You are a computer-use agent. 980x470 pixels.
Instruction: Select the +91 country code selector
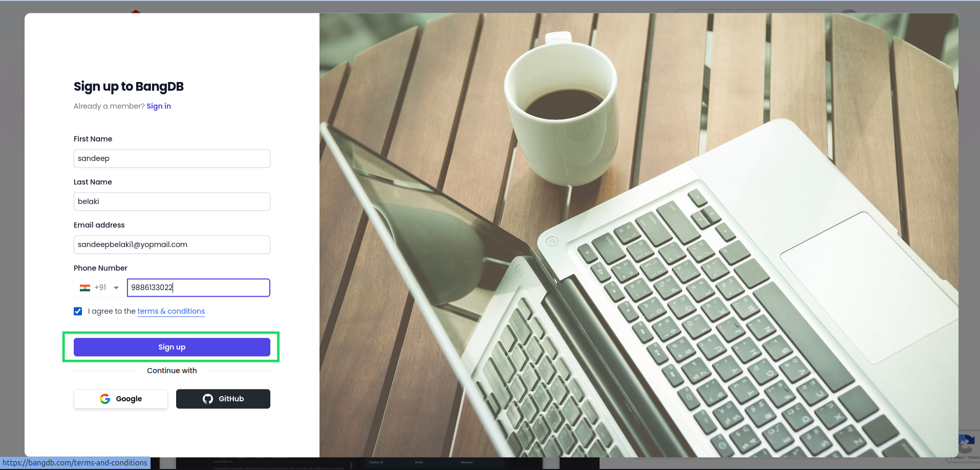(x=99, y=288)
